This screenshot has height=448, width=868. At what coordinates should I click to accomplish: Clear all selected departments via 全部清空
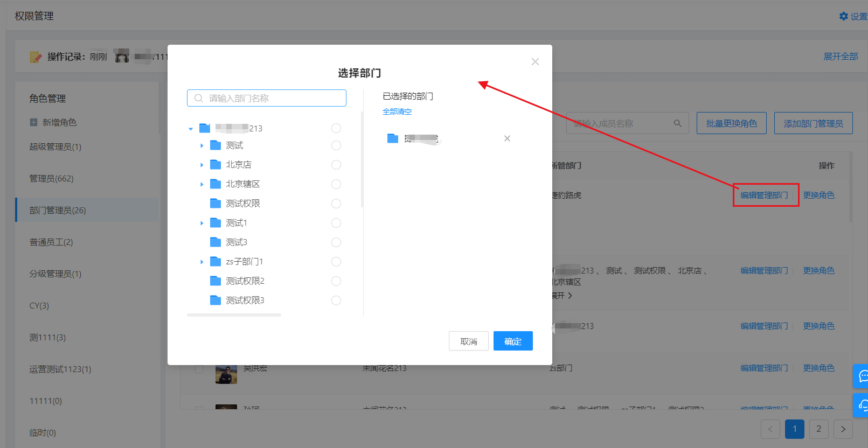pyautogui.click(x=397, y=111)
